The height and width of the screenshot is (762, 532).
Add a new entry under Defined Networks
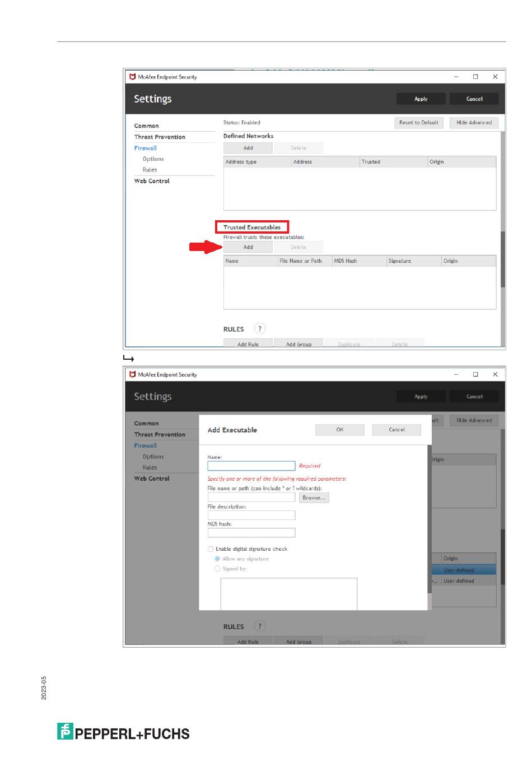tap(248, 148)
